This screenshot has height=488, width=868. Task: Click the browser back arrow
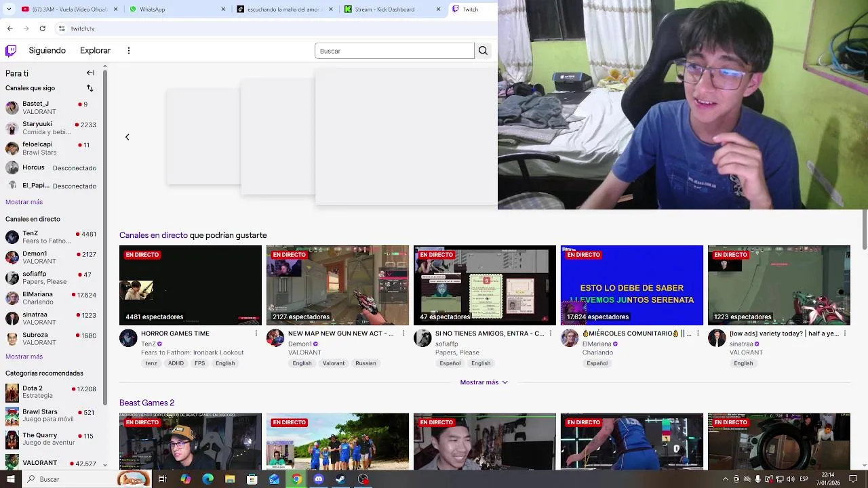(x=9, y=28)
